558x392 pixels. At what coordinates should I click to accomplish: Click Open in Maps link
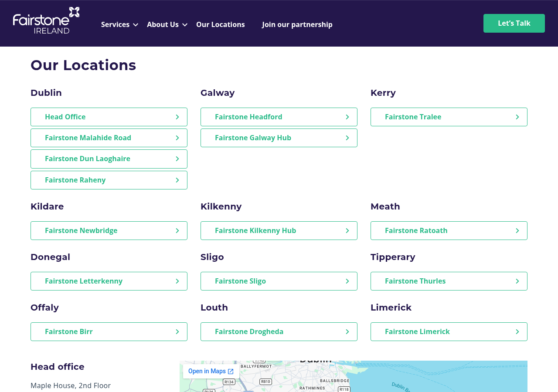point(211,371)
